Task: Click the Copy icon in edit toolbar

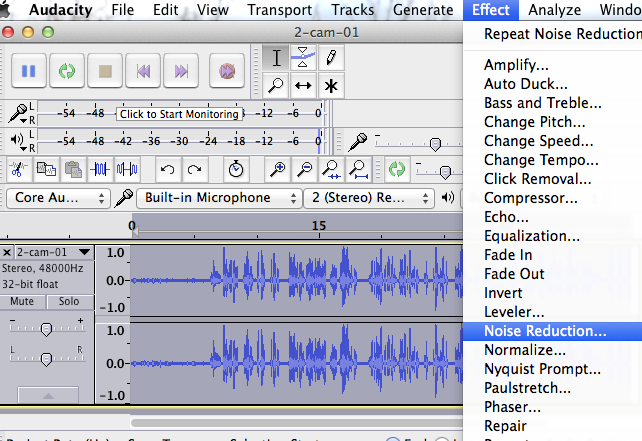Action: pos(46,169)
